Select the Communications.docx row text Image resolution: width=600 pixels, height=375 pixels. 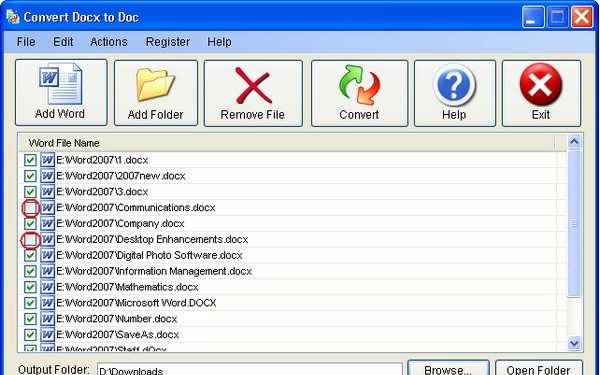coord(136,208)
